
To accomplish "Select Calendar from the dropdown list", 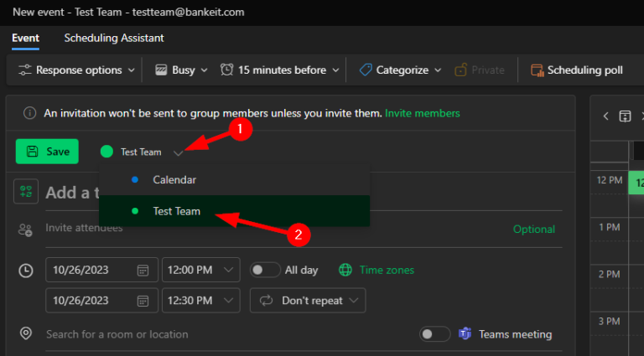I will [x=234, y=179].
